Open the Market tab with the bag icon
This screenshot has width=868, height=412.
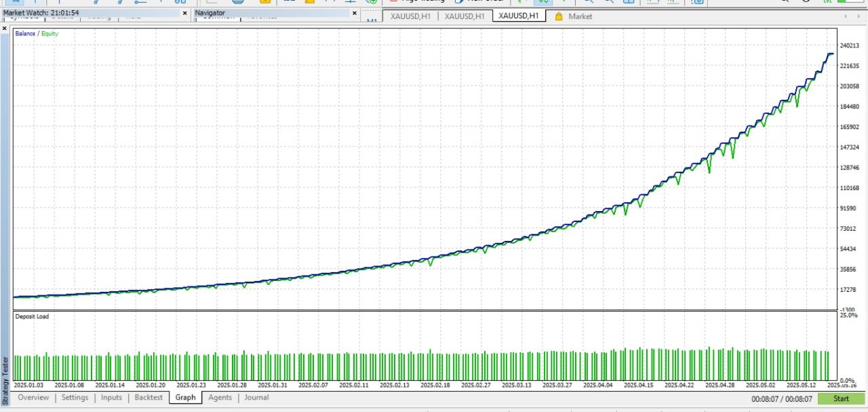(574, 16)
